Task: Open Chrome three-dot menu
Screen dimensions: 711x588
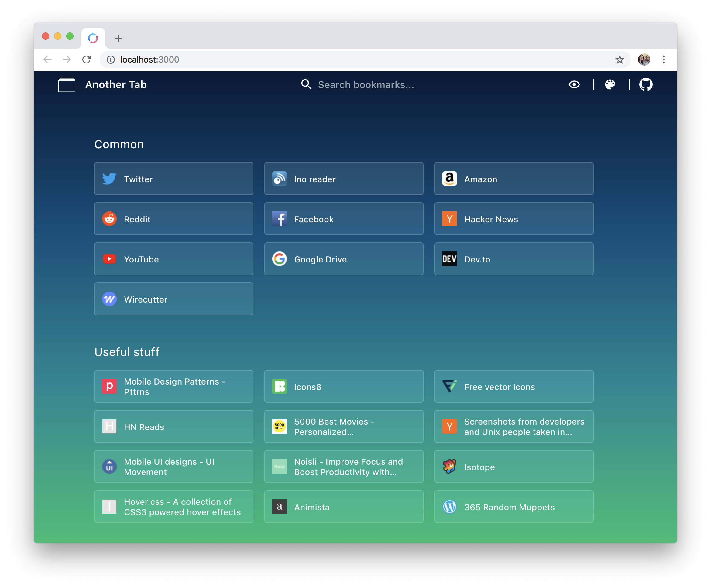Action: 663,60
